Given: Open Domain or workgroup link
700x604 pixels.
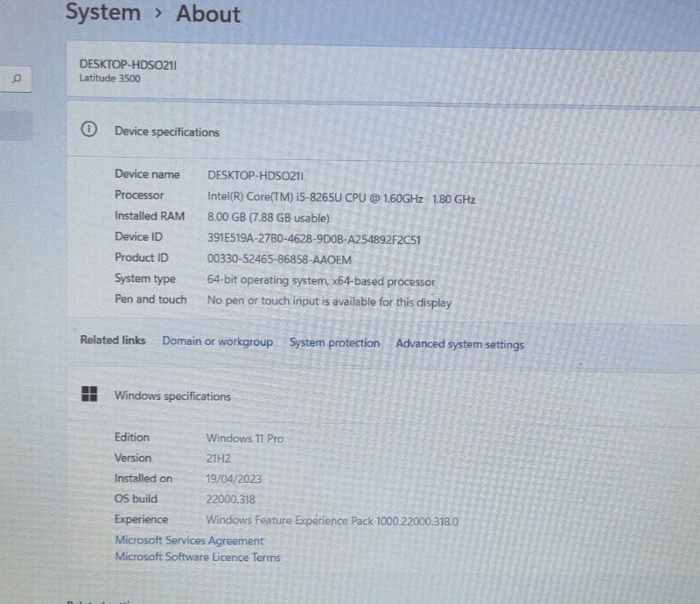Looking at the screenshot, I should tap(217, 341).
